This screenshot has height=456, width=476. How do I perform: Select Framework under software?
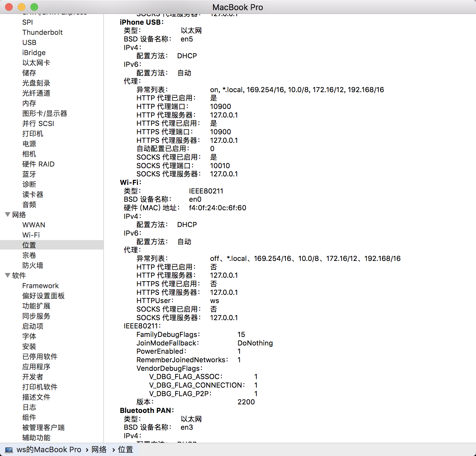(x=40, y=286)
